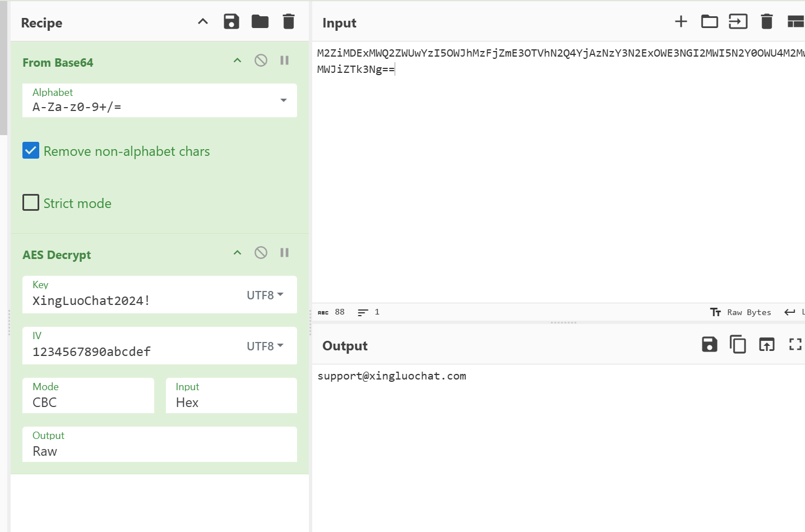Select the AES Mode CBC field
The image size is (805, 532).
click(x=88, y=396)
